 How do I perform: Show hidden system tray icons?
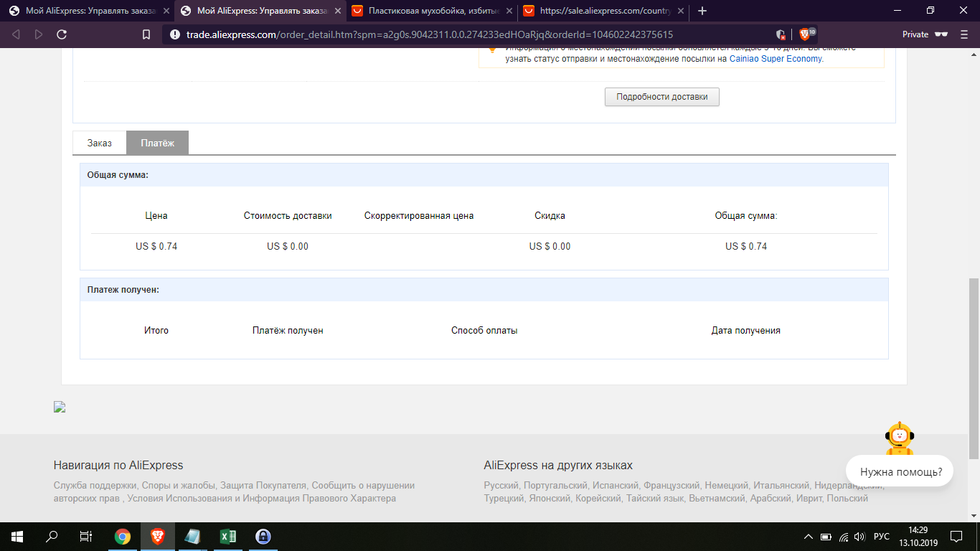809,536
